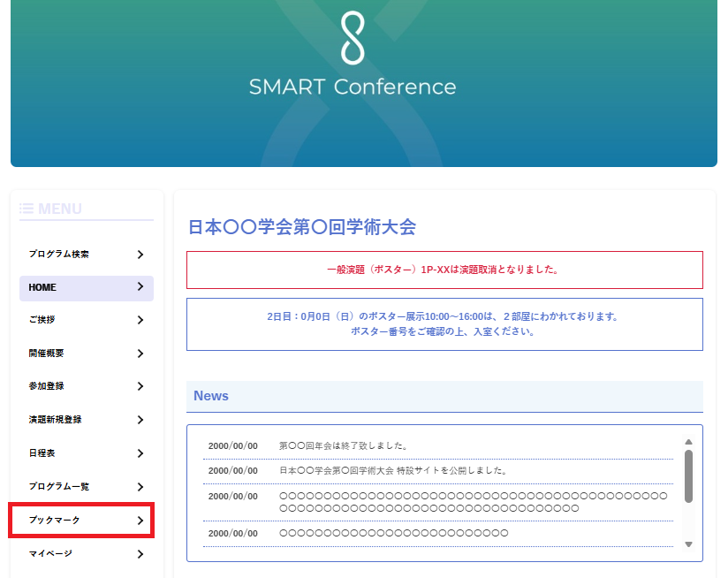728x578 pixels.
Task: Open news item 第〇〇回年会は終了致しました
Action: (x=343, y=446)
